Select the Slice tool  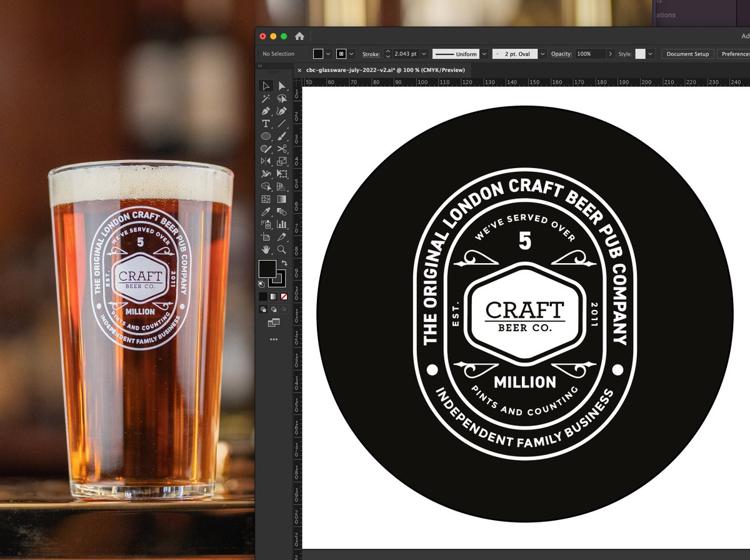pyautogui.click(x=282, y=237)
